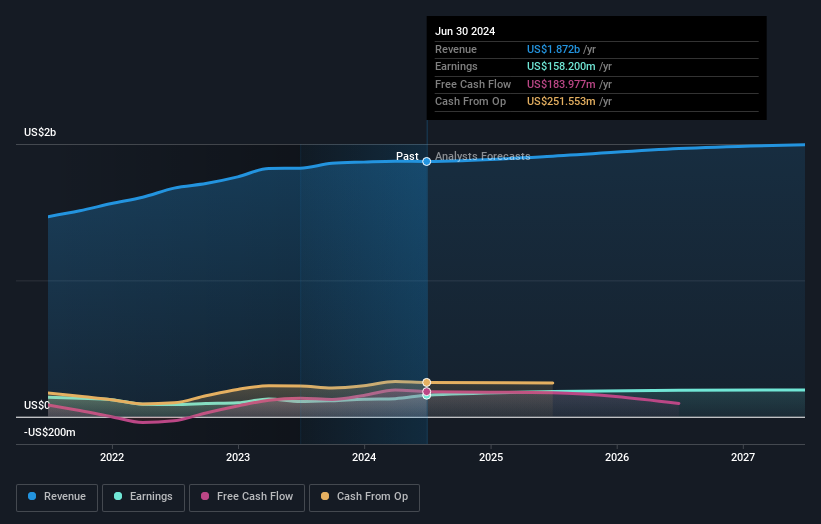The image size is (821, 524).
Task: Click the Free Cash Flow label in tooltip
Action: pos(473,84)
